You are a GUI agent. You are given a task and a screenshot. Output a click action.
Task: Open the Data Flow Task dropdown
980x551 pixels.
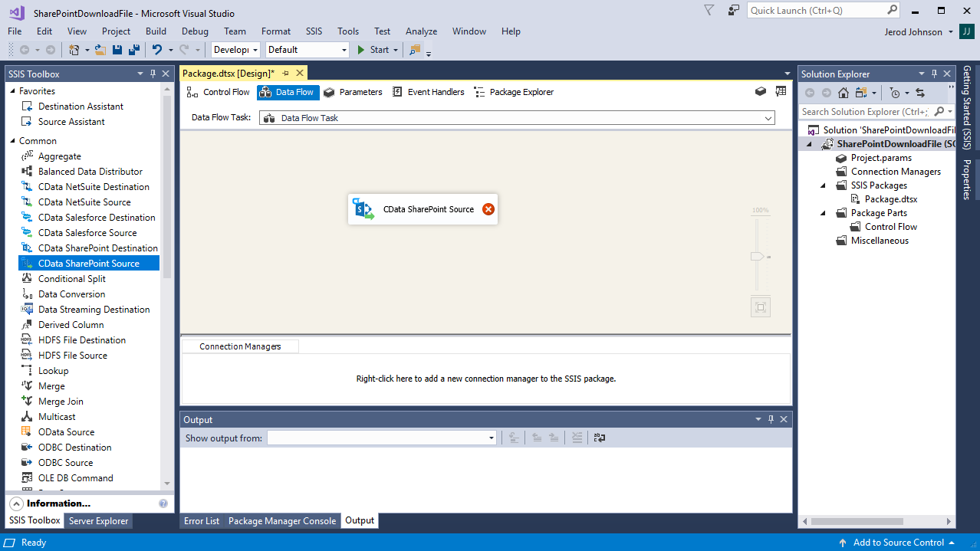tap(768, 118)
